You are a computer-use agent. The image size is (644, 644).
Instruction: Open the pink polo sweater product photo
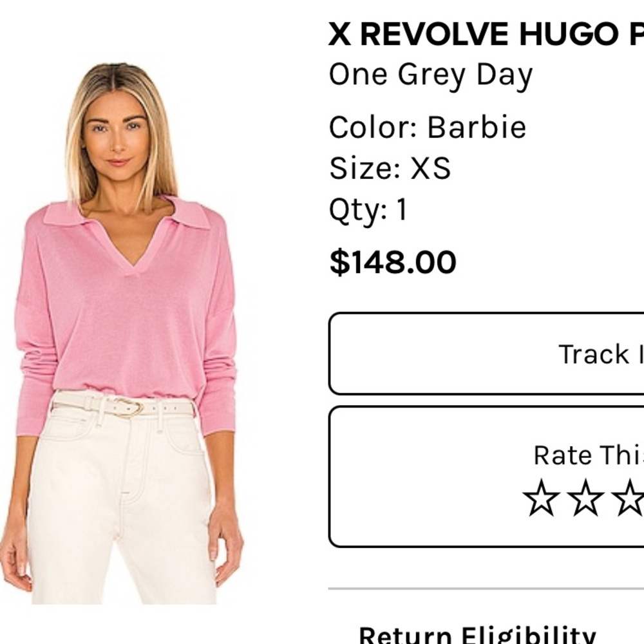(x=123, y=333)
